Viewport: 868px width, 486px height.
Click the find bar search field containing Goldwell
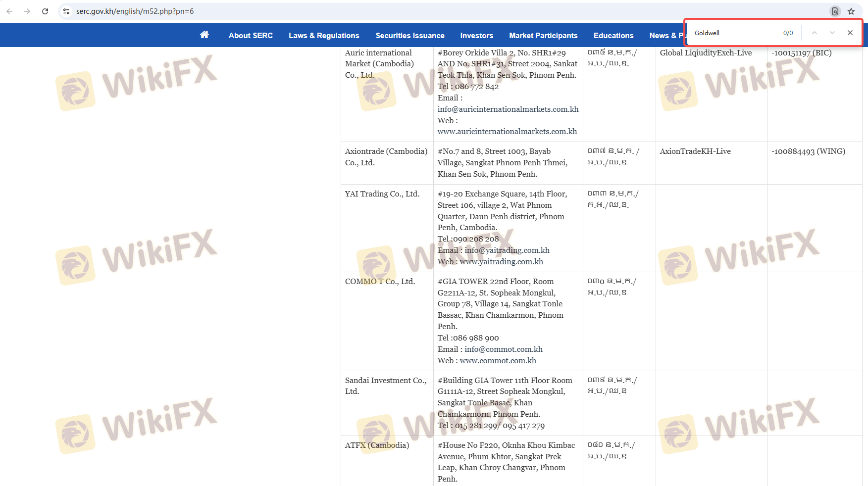click(x=735, y=33)
